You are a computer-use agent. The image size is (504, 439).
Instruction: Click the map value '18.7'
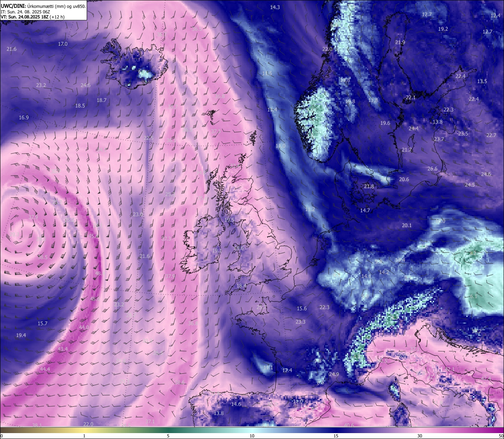coord(102,100)
